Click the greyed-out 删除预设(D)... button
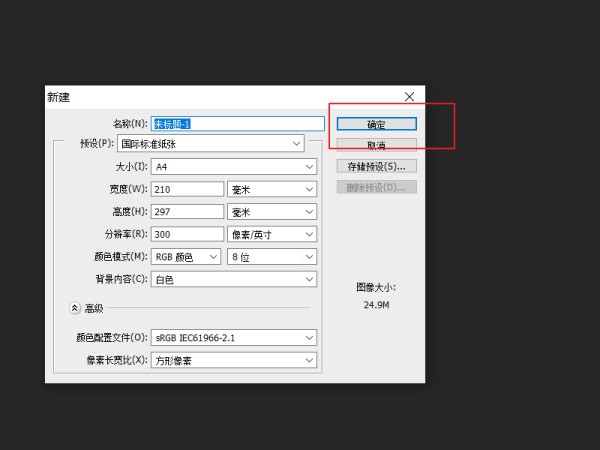 tap(376, 187)
